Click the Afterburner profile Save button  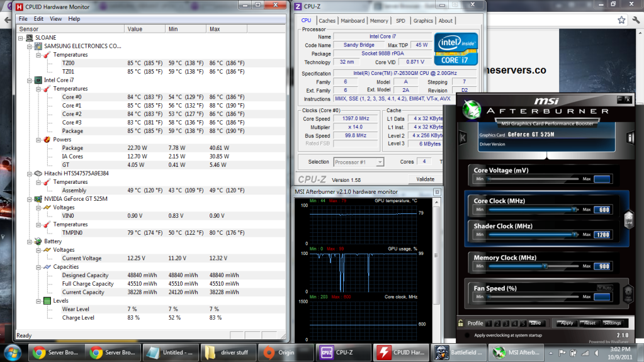click(x=536, y=324)
